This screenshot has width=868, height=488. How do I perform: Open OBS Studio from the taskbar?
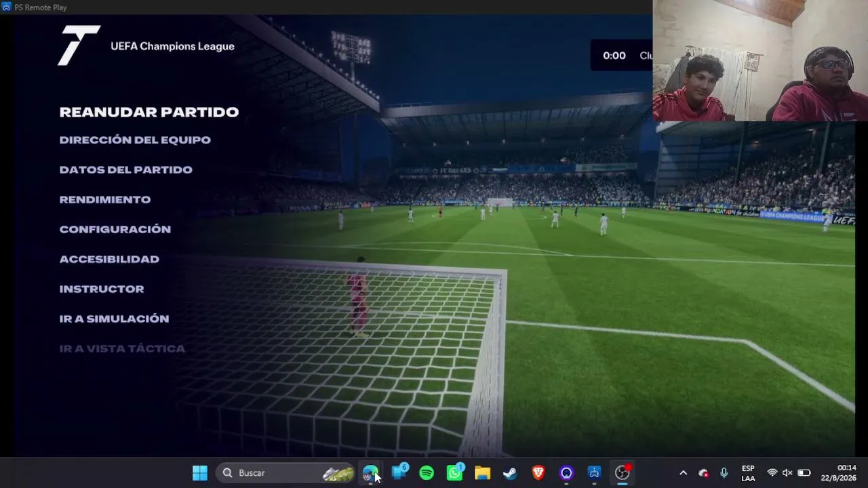(x=623, y=472)
